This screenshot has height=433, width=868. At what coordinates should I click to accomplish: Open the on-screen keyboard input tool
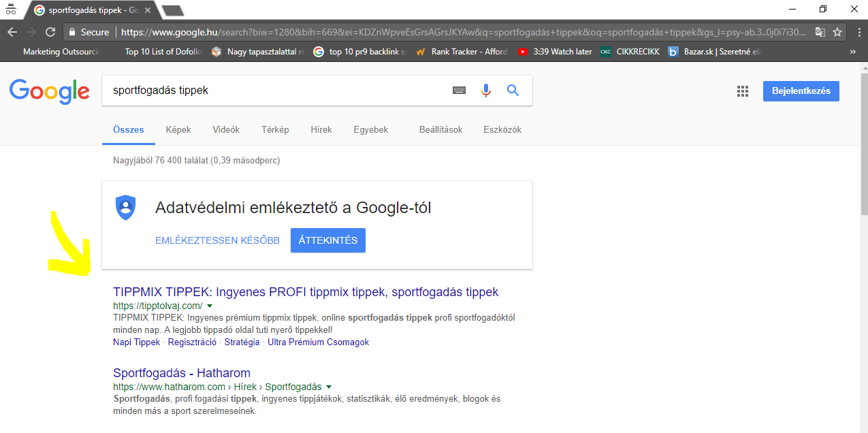pyautogui.click(x=459, y=91)
